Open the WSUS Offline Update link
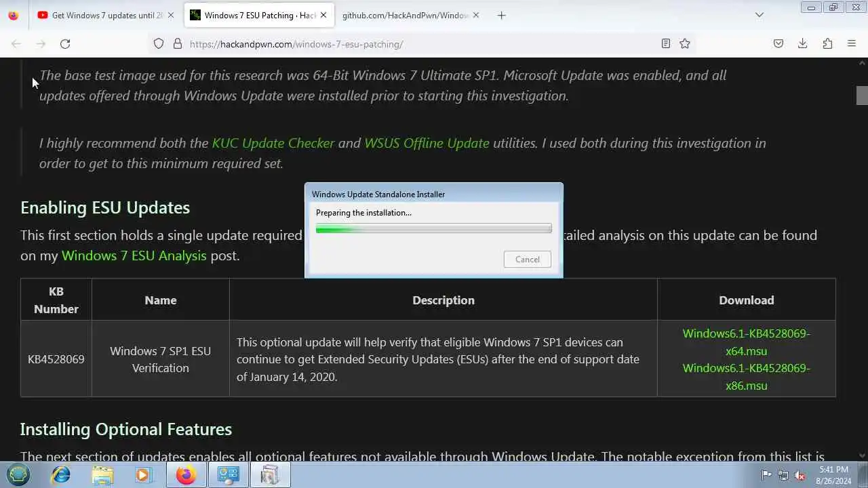The width and height of the screenshot is (868, 488). click(x=427, y=143)
